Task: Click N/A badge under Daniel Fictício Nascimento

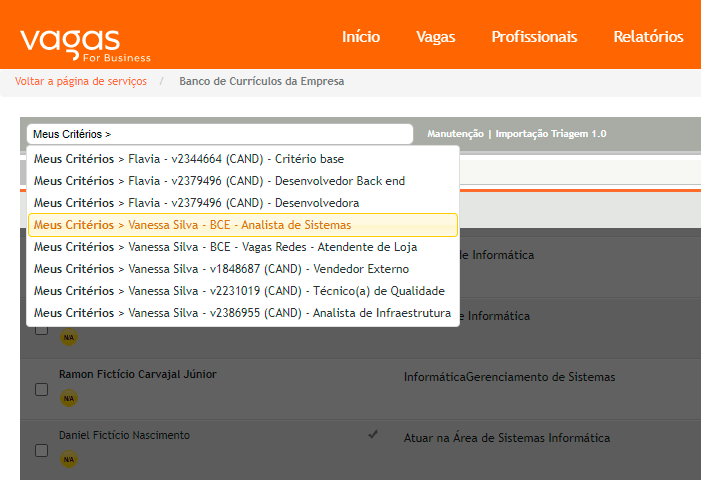Action: pos(69,459)
